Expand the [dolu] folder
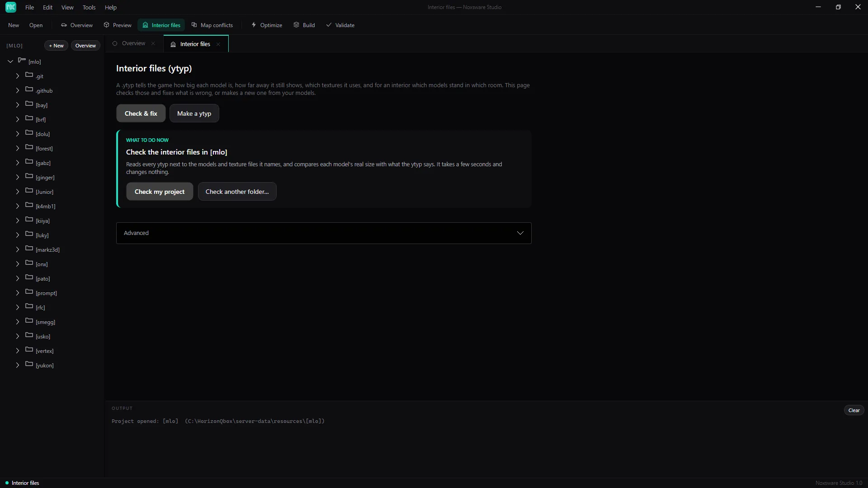The height and width of the screenshot is (488, 868). [x=18, y=134]
